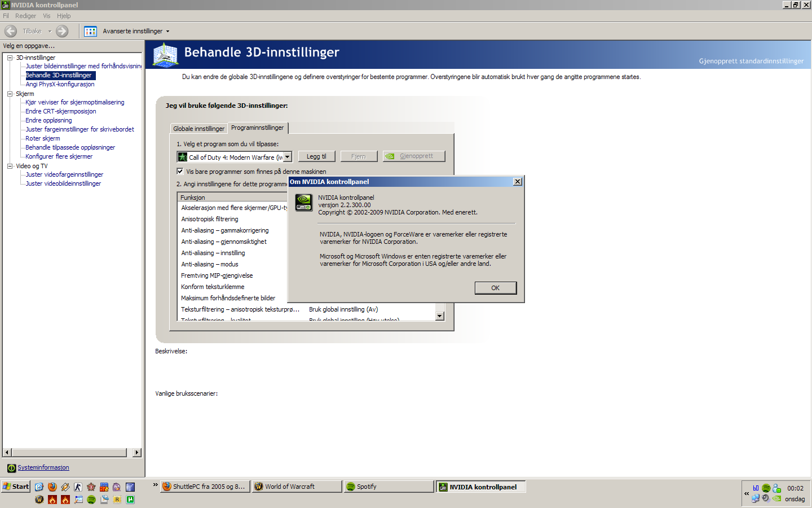Click Gjenopprett standardinnstillinger link
This screenshot has width=812, height=508.
coord(751,61)
